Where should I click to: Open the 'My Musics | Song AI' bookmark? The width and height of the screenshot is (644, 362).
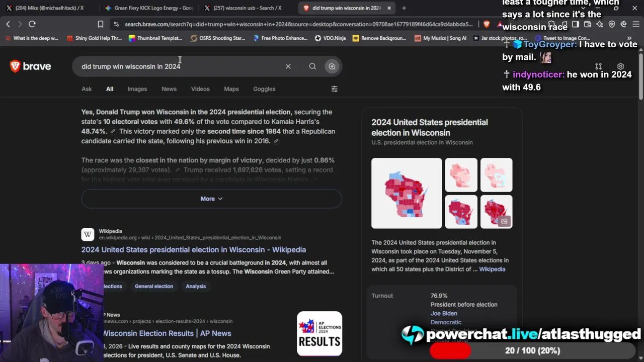tap(440, 38)
